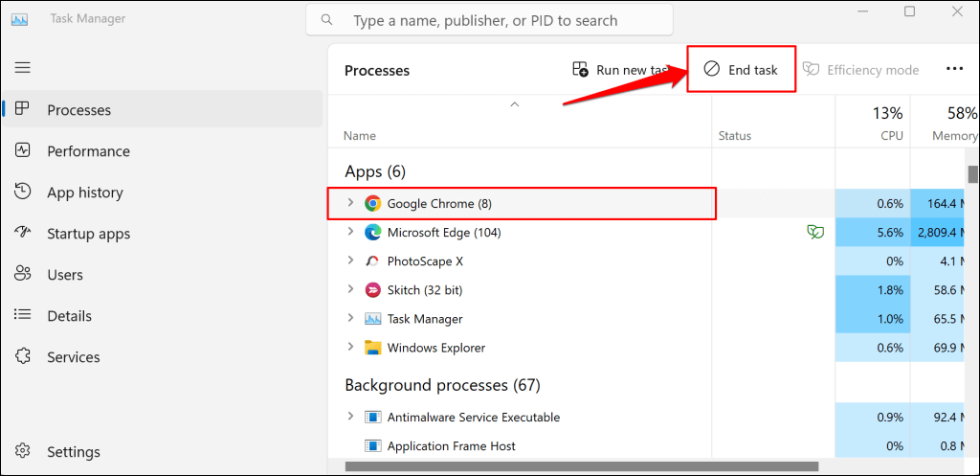Expand the Antimalware Service Executable entry
This screenshot has height=476, width=980.
click(x=350, y=417)
